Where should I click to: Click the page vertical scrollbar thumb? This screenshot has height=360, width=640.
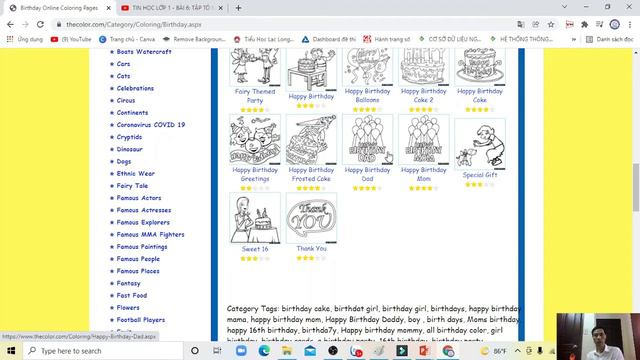[636, 187]
